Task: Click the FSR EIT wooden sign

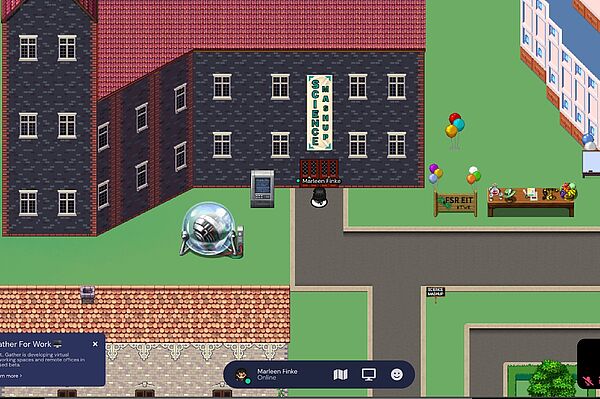Action: pos(455,204)
